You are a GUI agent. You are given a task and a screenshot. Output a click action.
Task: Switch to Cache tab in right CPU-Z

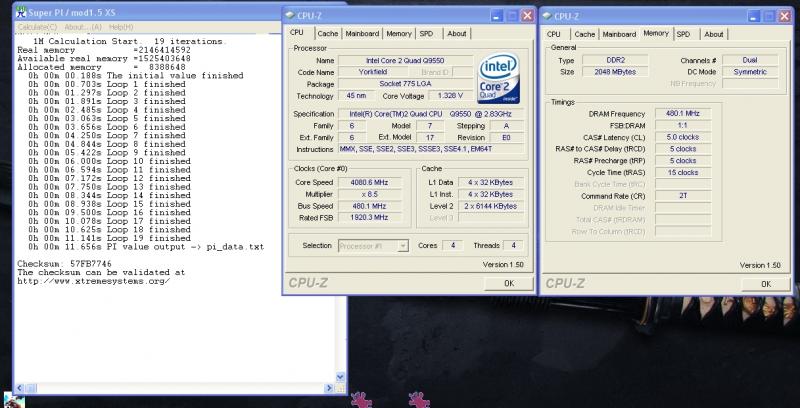(x=585, y=34)
